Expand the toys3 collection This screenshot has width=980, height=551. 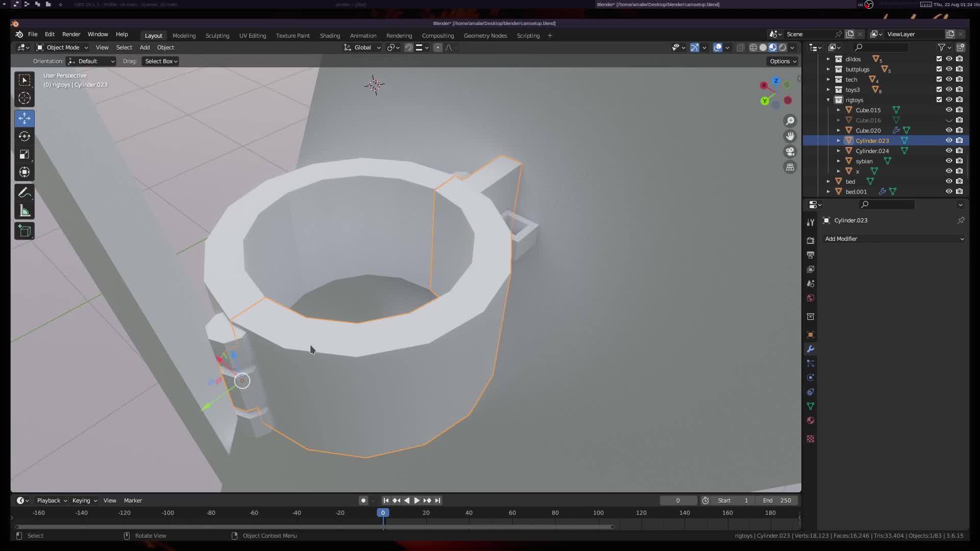(828, 90)
